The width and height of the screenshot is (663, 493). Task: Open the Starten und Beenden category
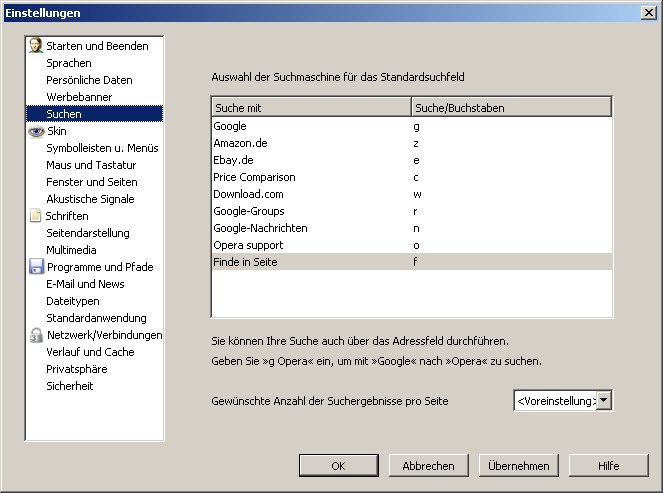97,46
